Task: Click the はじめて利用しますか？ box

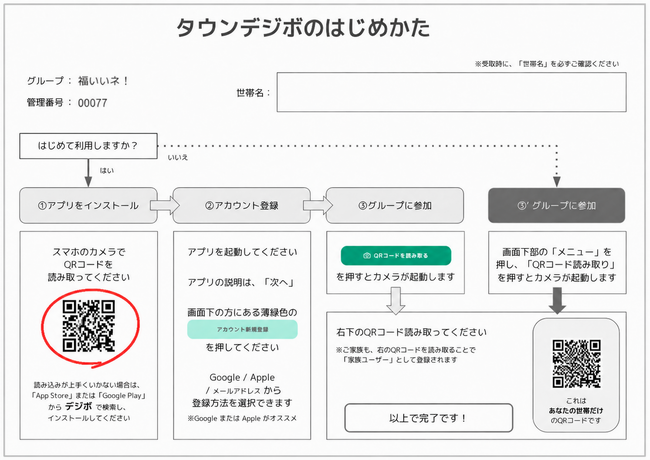Action: (88, 146)
